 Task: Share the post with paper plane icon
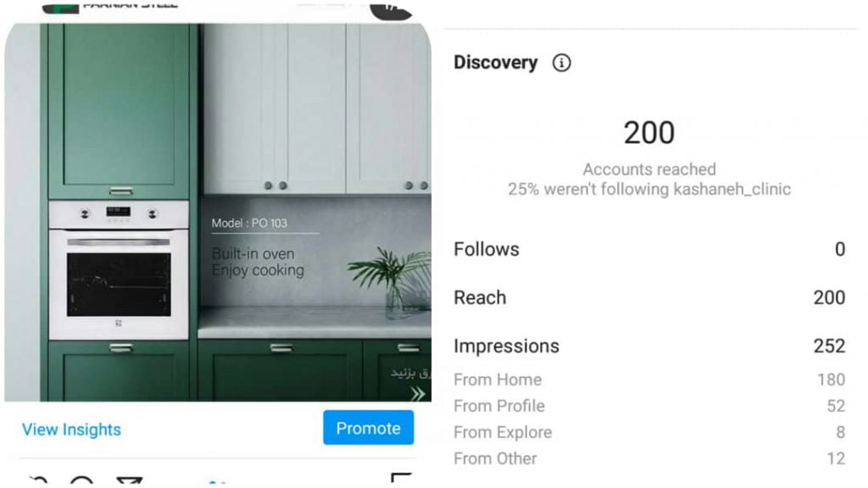click(x=130, y=480)
